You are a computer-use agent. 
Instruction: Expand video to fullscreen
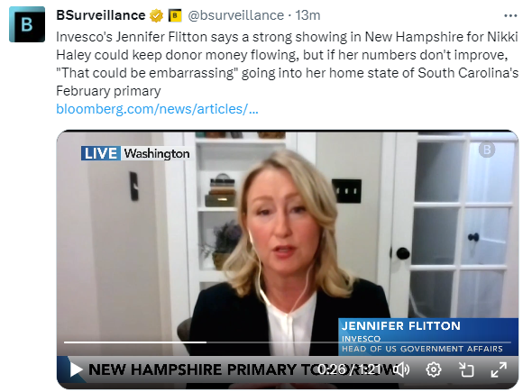(499, 369)
